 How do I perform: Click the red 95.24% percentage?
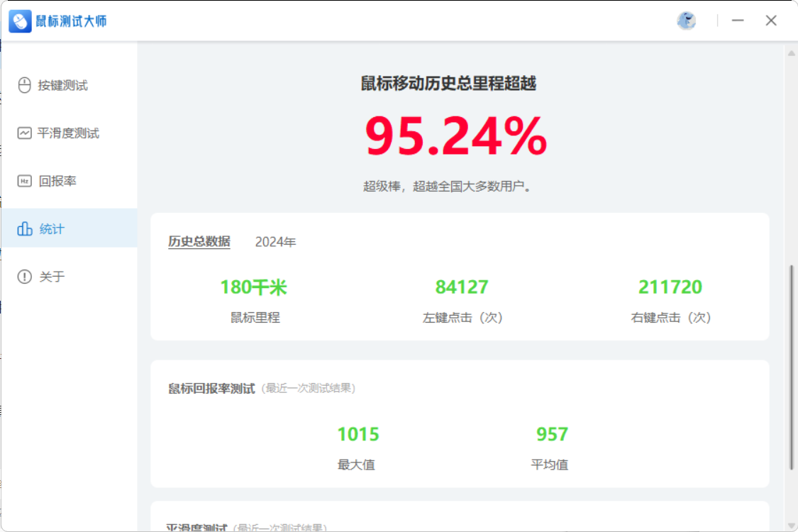click(455, 136)
